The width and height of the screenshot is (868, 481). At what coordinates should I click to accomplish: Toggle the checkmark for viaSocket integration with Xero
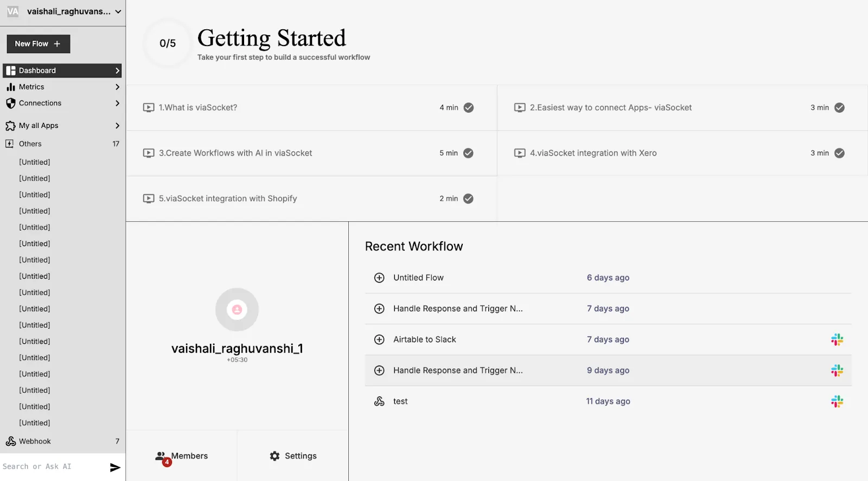tap(839, 153)
